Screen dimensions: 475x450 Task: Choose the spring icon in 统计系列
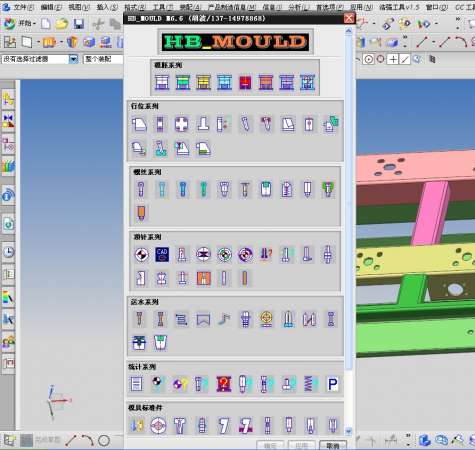point(310,384)
